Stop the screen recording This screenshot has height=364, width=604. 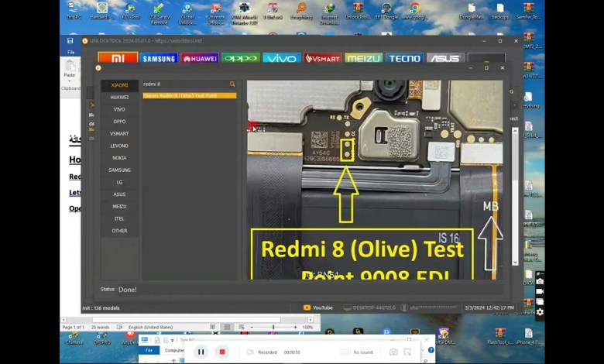222,352
